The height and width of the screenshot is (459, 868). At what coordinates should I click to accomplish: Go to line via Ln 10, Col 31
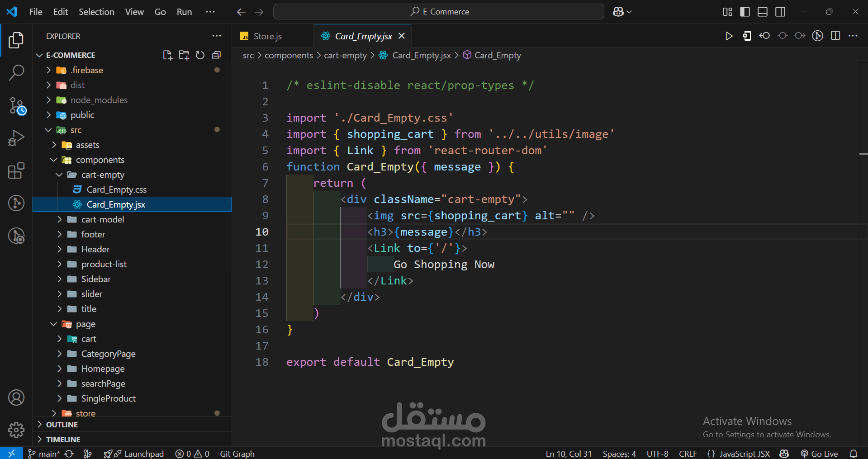click(x=569, y=454)
